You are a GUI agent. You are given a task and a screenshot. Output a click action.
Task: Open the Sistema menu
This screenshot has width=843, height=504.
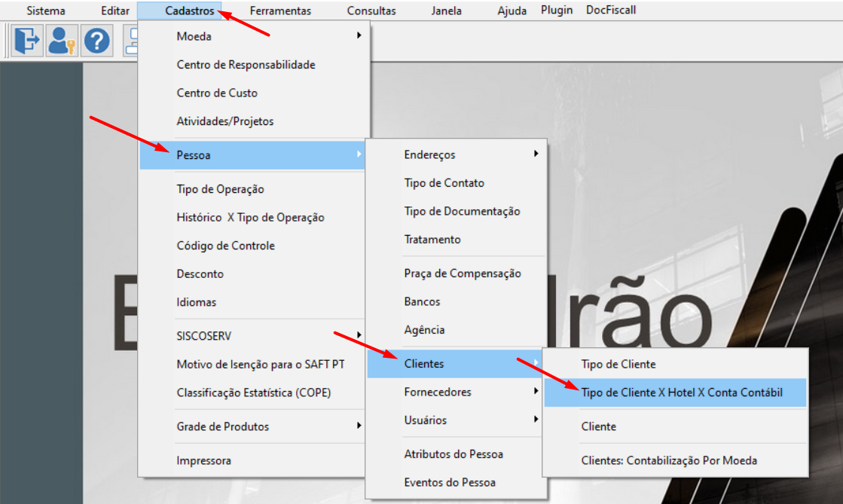46,11
